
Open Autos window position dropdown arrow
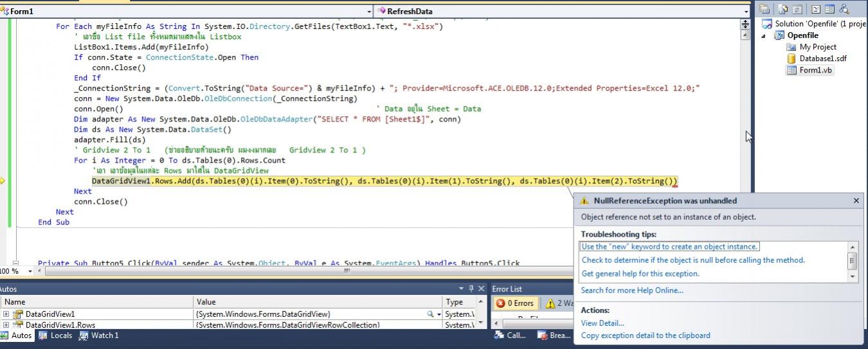click(461, 289)
